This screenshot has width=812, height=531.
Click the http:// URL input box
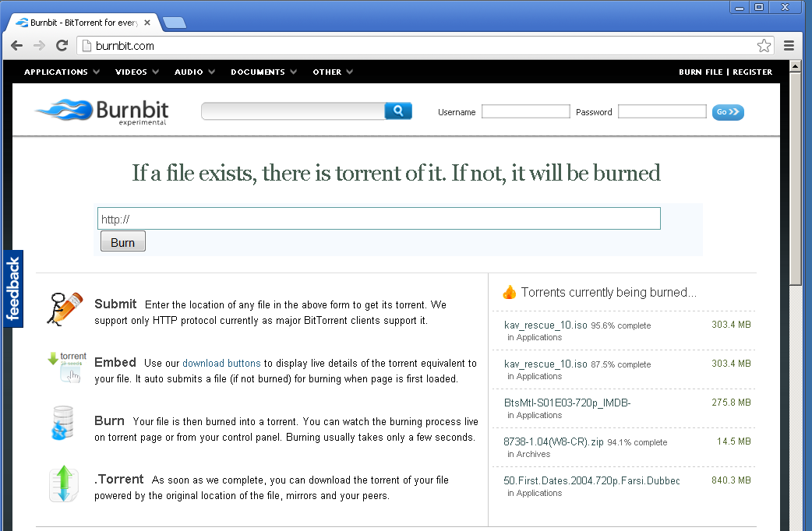[x=379, y=219]
